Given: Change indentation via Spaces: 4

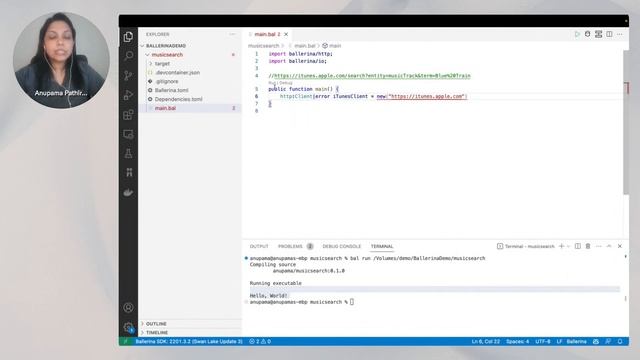Looking at the screenshot, I should click(517, 341).
